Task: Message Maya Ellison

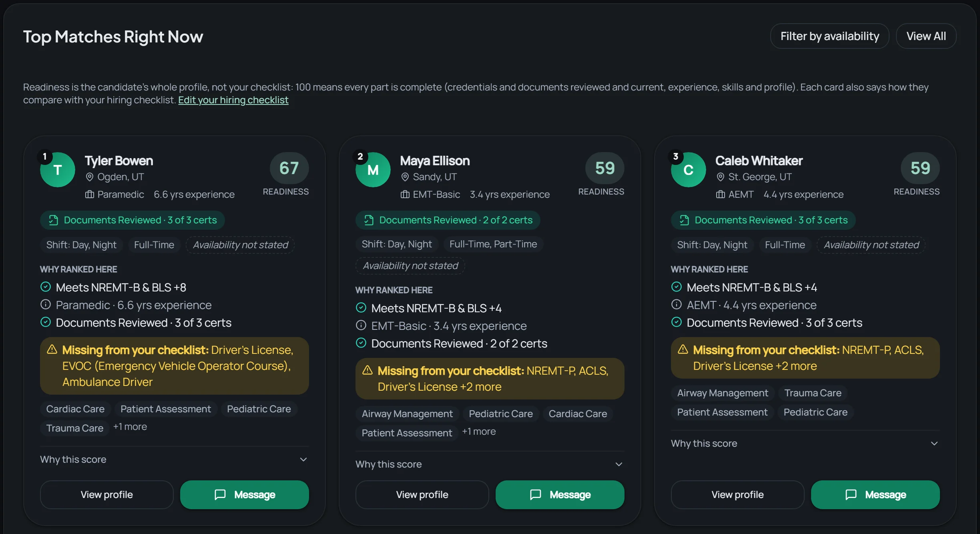Action: point(560,495)
